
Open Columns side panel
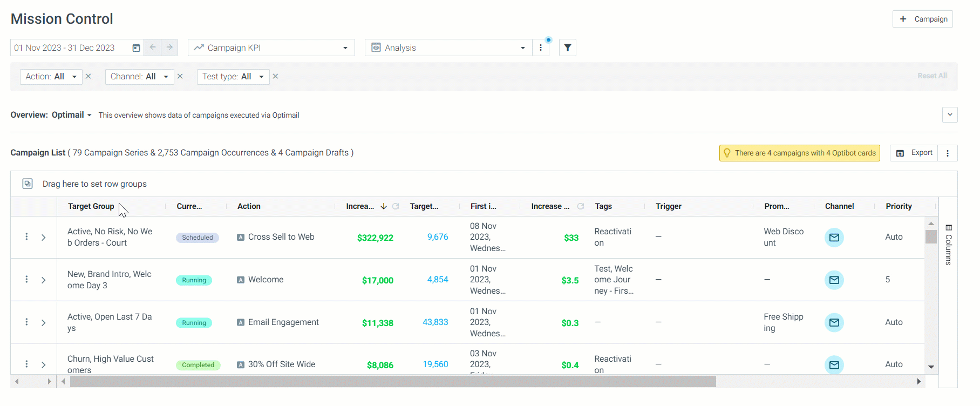[x=949, y=244]
